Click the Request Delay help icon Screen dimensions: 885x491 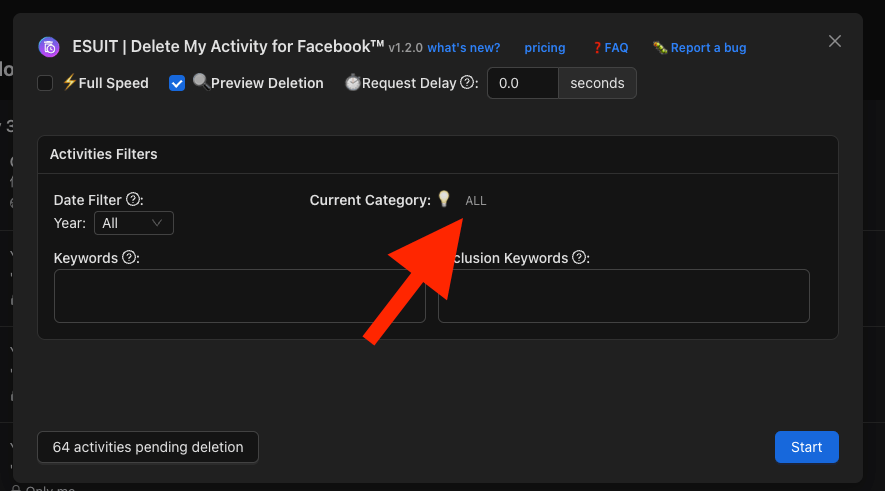[x=467, y=83]
